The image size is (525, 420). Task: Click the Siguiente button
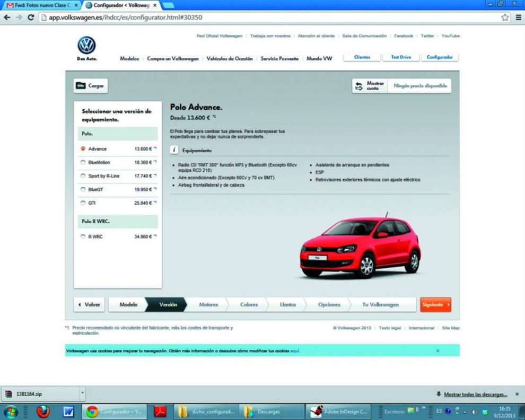point(435,304)
